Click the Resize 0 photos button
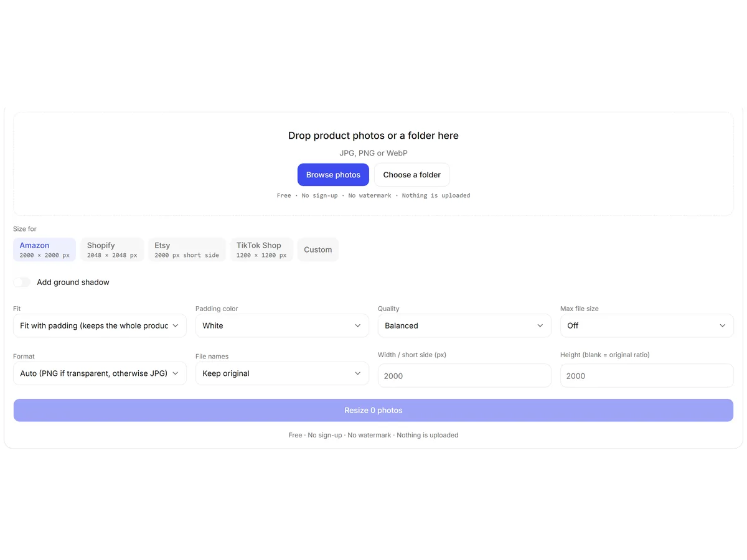The image size is (747, 560). click(x=374, y=411)
